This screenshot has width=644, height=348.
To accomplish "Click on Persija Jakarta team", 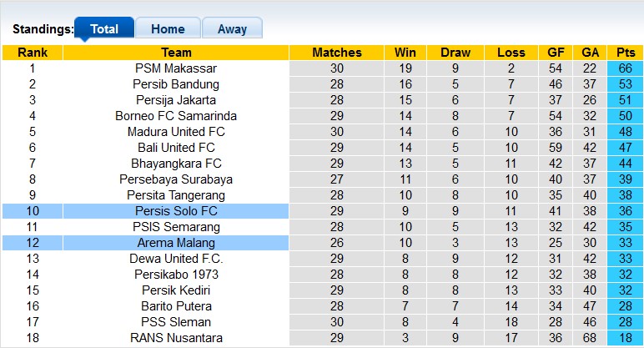I will click(176, 100).
